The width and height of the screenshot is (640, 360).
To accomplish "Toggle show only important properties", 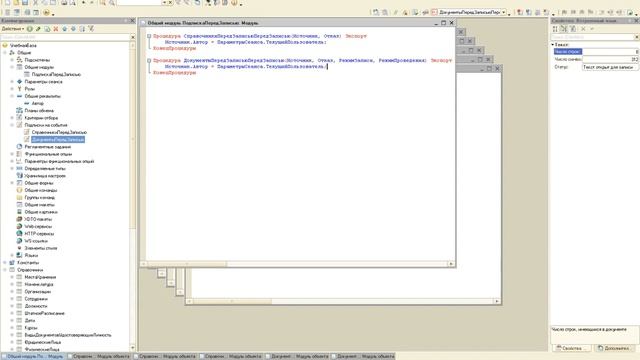I will [x=573, y=29].
